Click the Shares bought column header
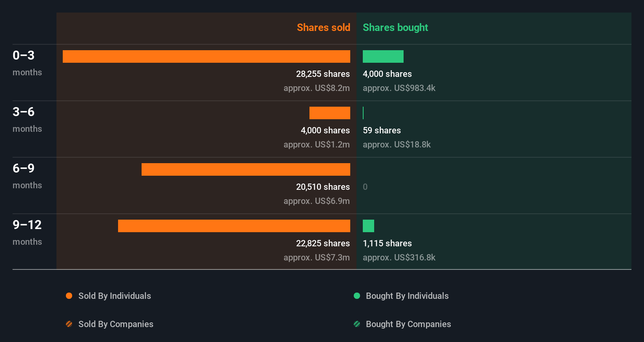 [x=395, y=27]
